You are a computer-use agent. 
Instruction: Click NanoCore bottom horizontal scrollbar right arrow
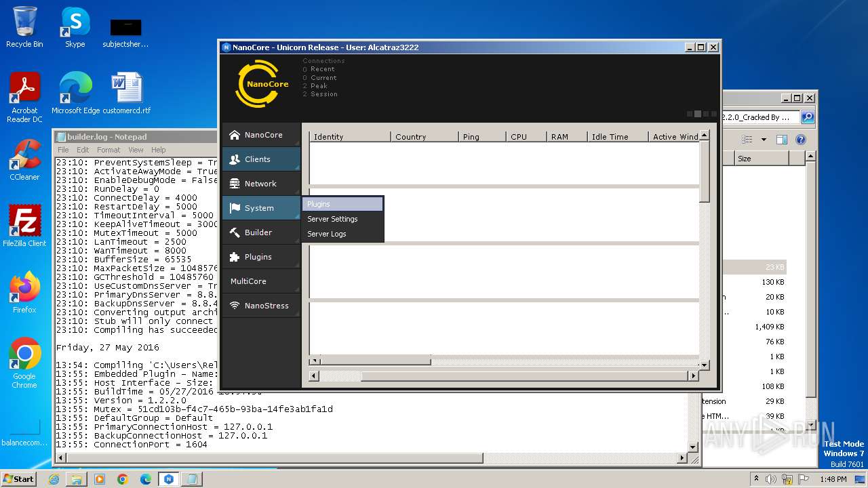[x=692, y=375]
